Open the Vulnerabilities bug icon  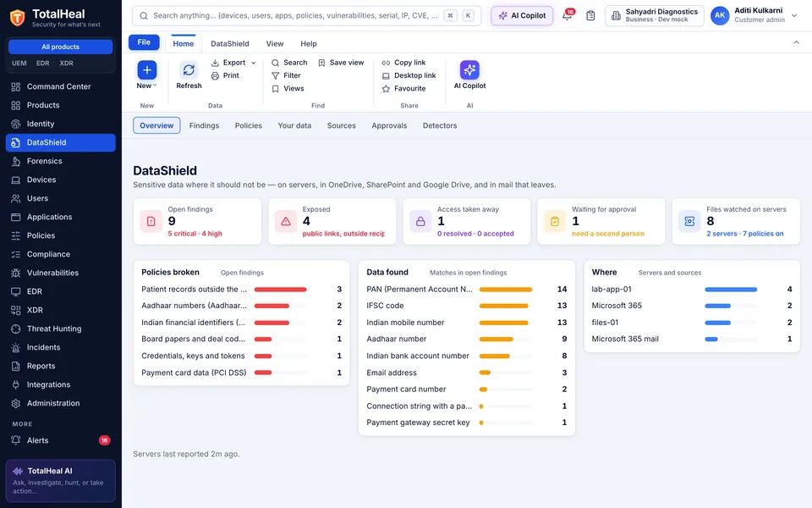click(x=16, y=273)
